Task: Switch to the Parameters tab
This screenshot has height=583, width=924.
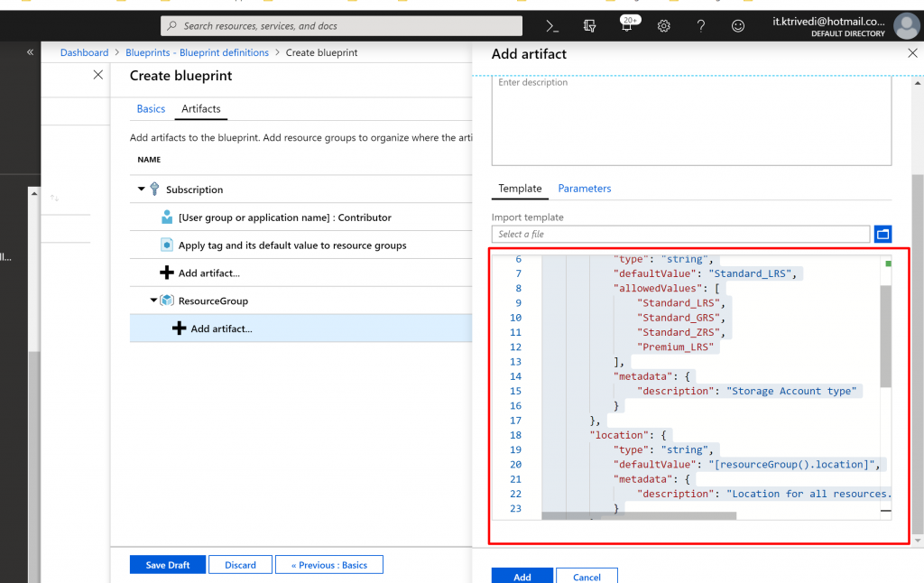Action: [584, 189]
